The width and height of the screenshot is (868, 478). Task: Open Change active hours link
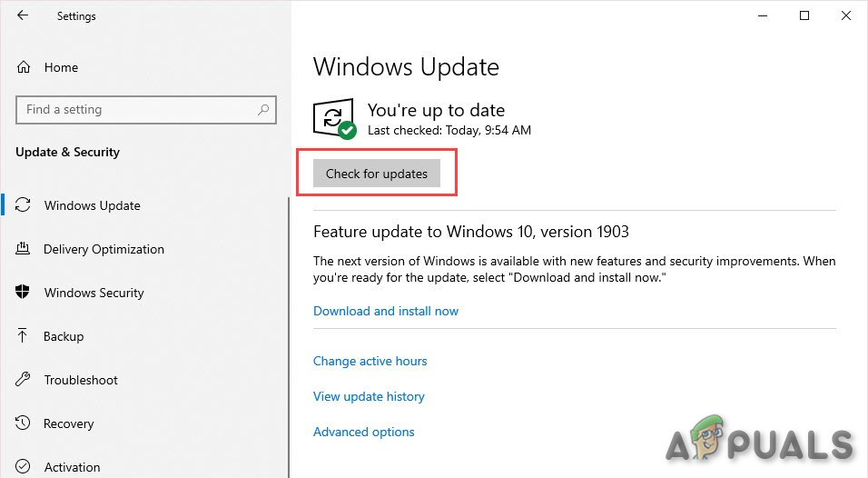click(370, 361)
